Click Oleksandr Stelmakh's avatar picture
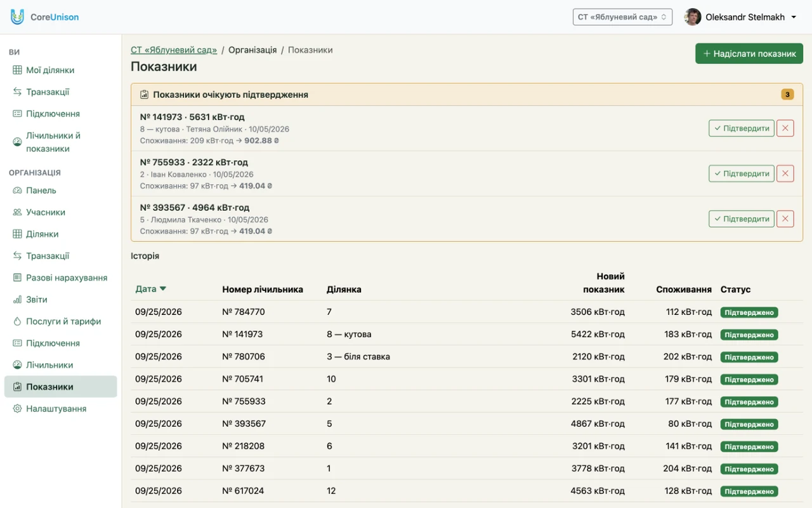Screen dimensions: 812x508 tap(692, 17)
